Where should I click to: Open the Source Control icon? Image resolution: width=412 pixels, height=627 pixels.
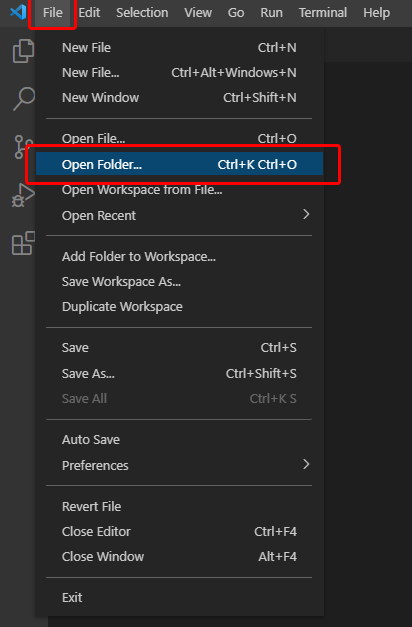coord(23,147)
